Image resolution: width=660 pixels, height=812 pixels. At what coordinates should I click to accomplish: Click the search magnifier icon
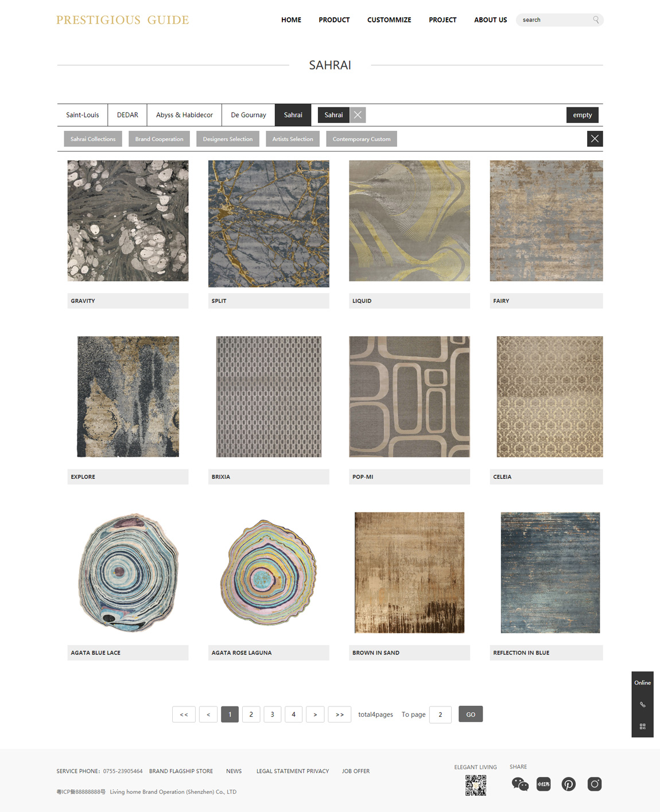pos(596,20)
